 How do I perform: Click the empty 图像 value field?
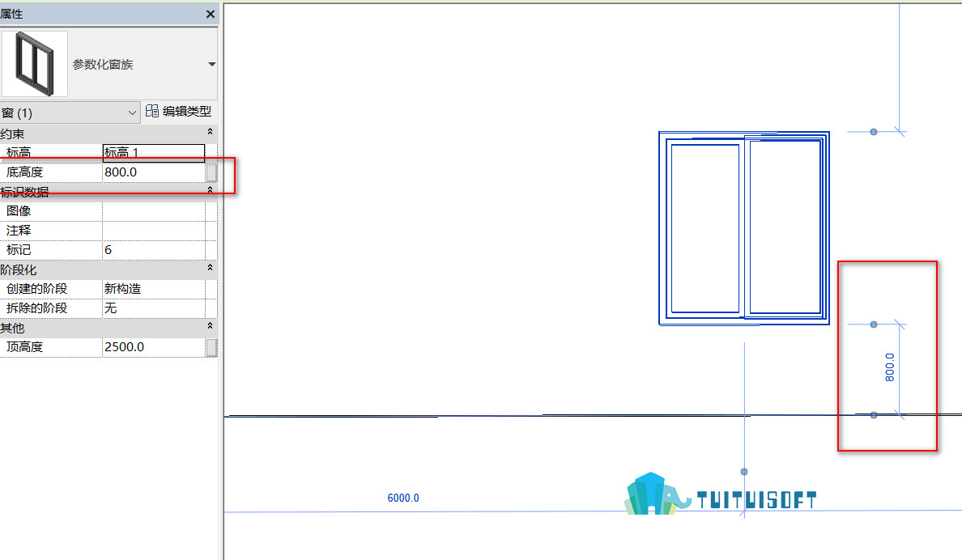pyautogui.click(x=153, y=211)
